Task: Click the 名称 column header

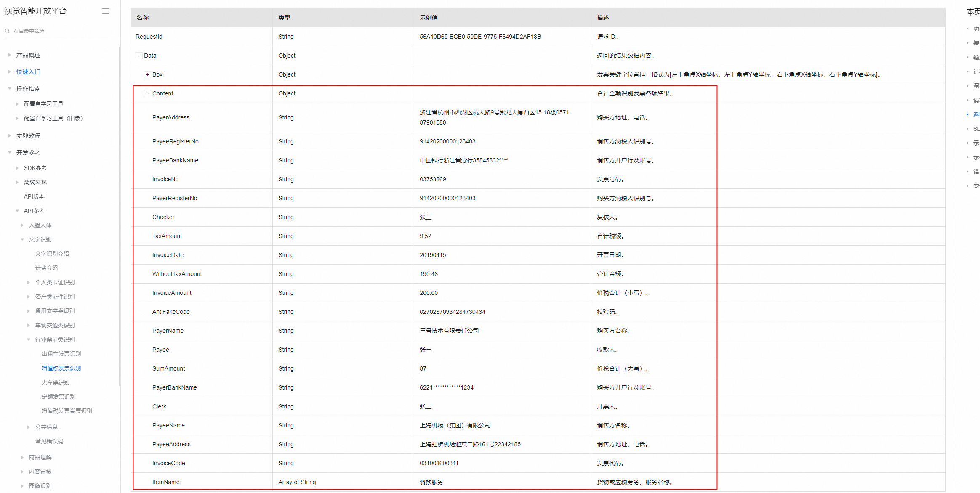Action: pyautogui.click(x=143, y=18)
